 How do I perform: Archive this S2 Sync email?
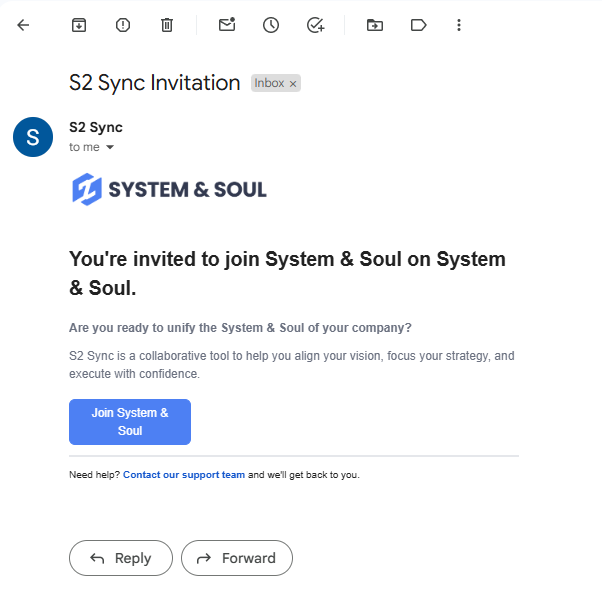click(79, 25)
